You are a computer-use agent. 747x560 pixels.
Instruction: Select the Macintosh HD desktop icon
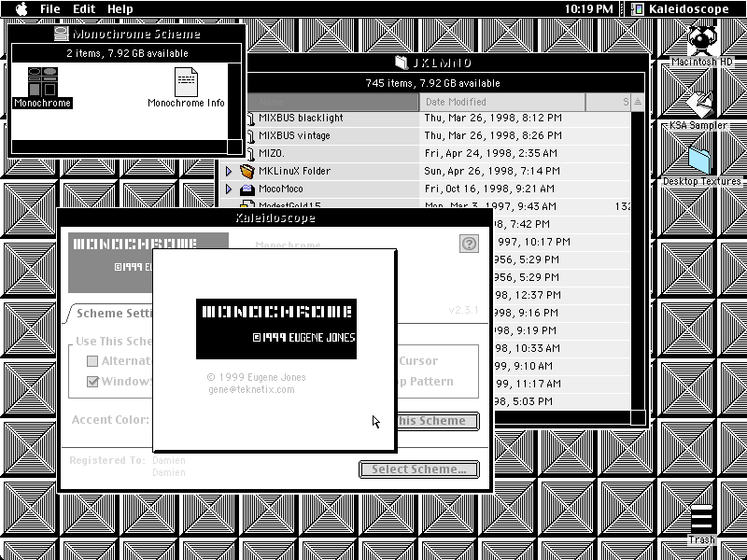(702, 41)
